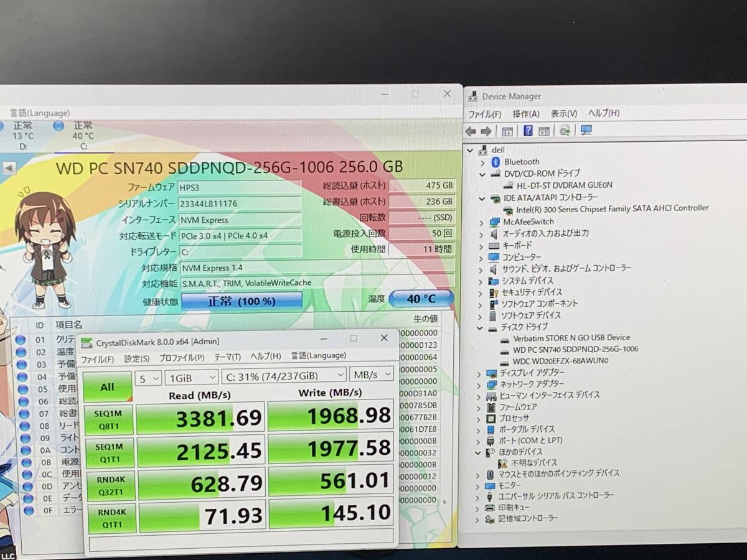
Task: Open CrystalDiskMark 言語(Language) menu
Action: pos(319,356)
